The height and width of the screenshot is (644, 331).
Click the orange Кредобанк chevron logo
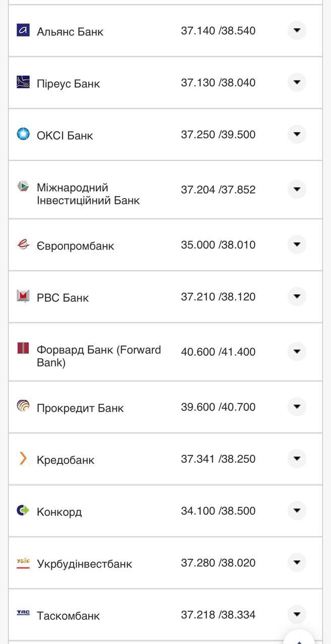22,459
